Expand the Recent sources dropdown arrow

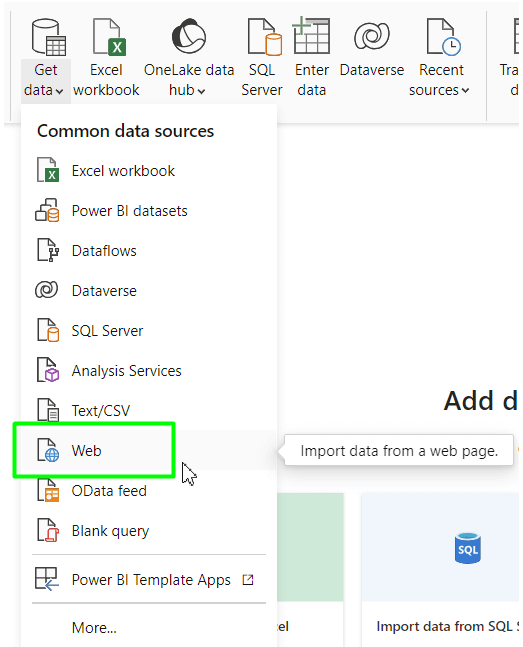click(466, 90)
